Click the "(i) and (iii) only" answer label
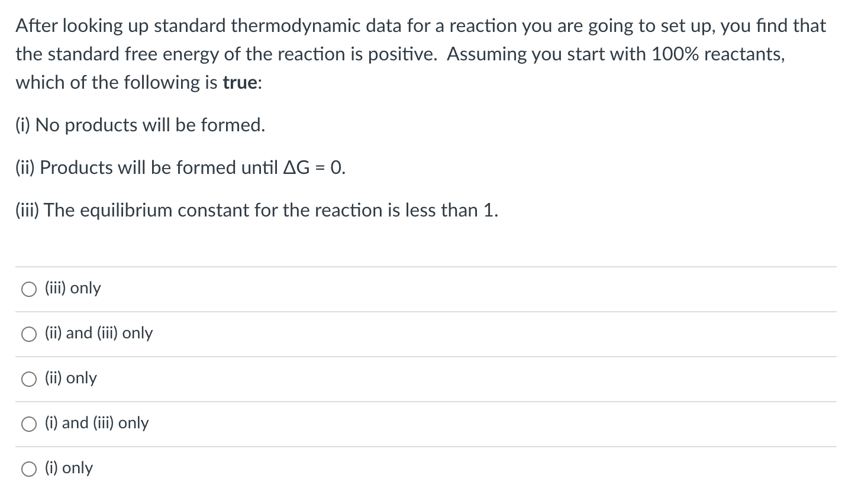845x504 pixels. pos(97,423)
